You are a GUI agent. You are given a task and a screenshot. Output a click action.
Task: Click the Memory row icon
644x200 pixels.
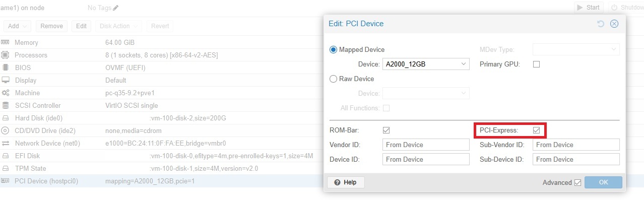pyautogui.click(x=6, y=42)
